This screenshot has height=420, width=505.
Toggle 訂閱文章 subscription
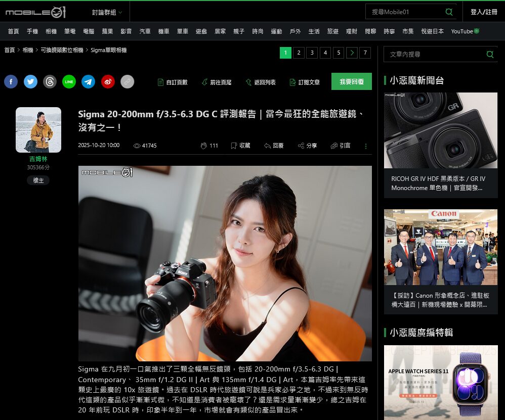(305, 82)
